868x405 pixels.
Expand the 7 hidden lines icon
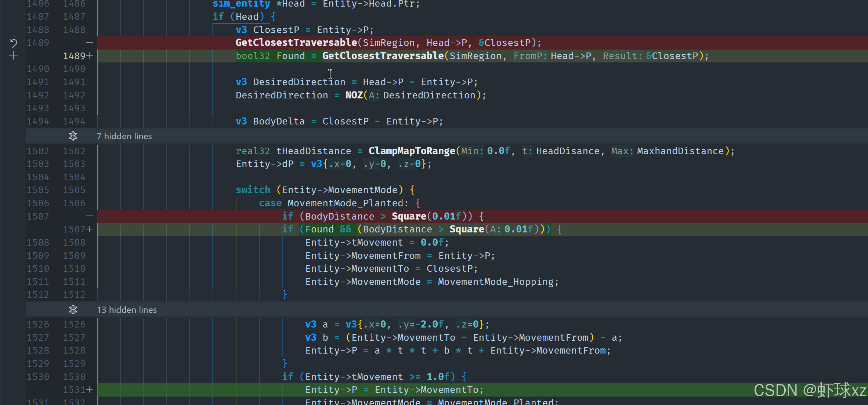pyautogui.click(x=73, y=136)
